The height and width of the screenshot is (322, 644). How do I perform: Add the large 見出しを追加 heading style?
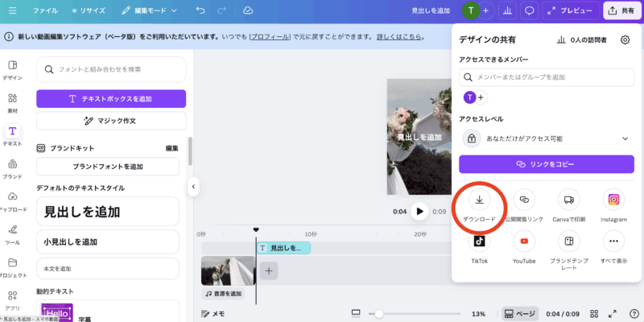point(108,212)
